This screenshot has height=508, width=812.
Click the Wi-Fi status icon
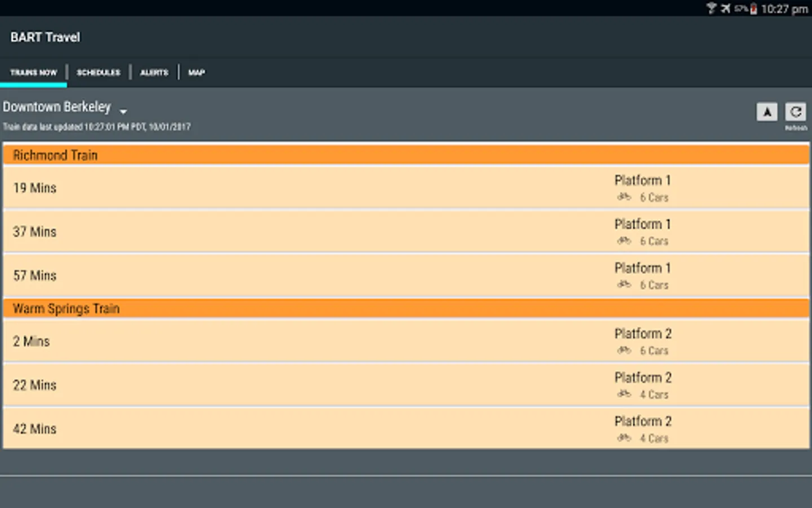[711, 8]
